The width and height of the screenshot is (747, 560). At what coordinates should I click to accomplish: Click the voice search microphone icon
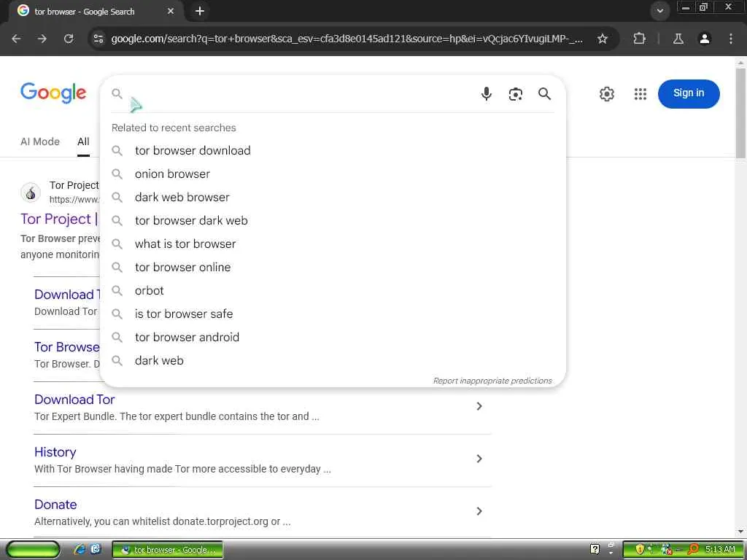(486, 94)
